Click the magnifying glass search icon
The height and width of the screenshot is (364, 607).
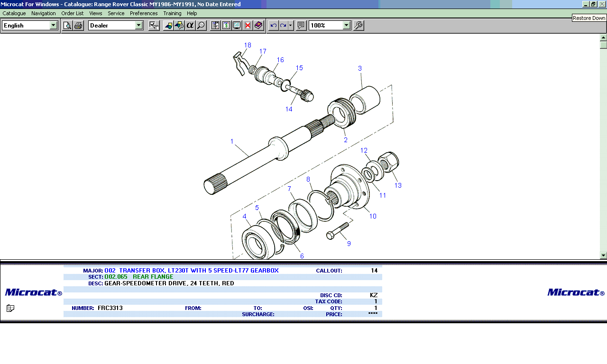[201, 26]
